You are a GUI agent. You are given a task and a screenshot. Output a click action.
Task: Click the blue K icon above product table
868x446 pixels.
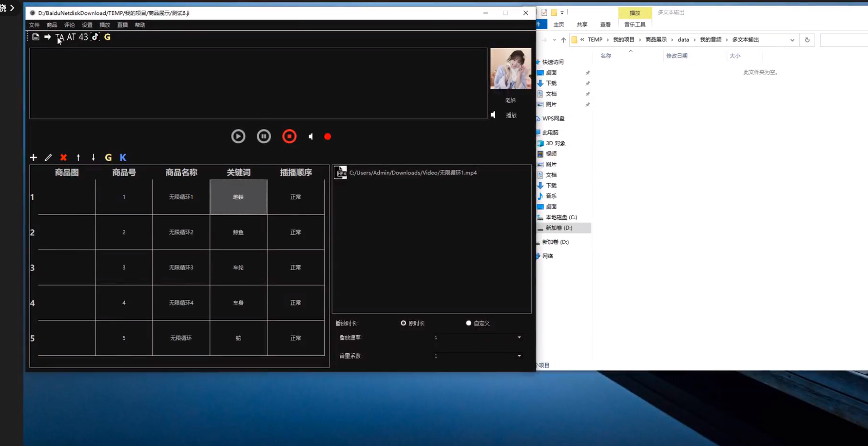[x=123, y=158]
